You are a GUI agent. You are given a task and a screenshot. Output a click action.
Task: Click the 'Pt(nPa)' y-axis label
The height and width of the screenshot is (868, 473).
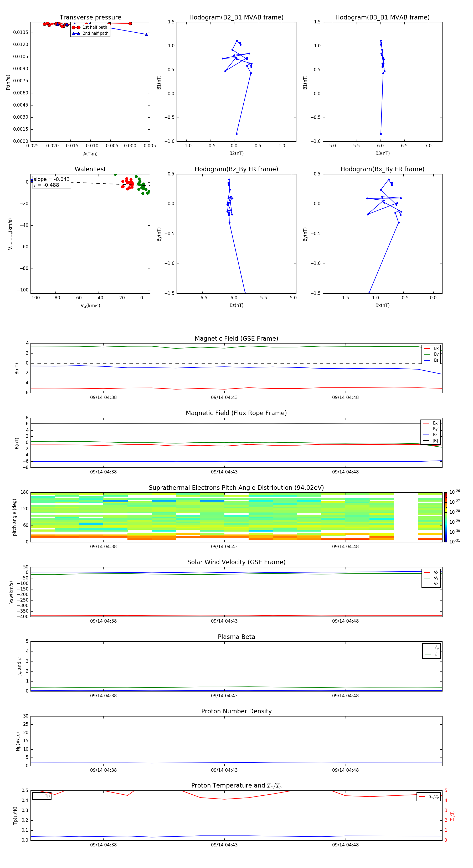8,82
